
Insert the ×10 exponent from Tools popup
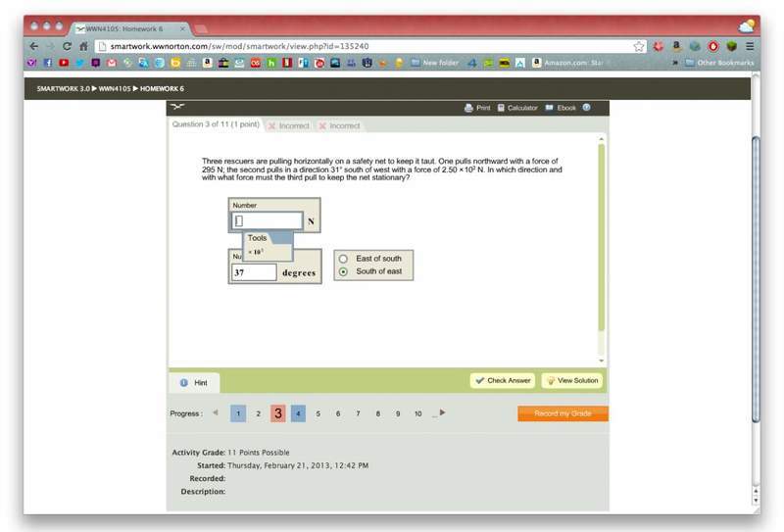click(x=256, y=252)
